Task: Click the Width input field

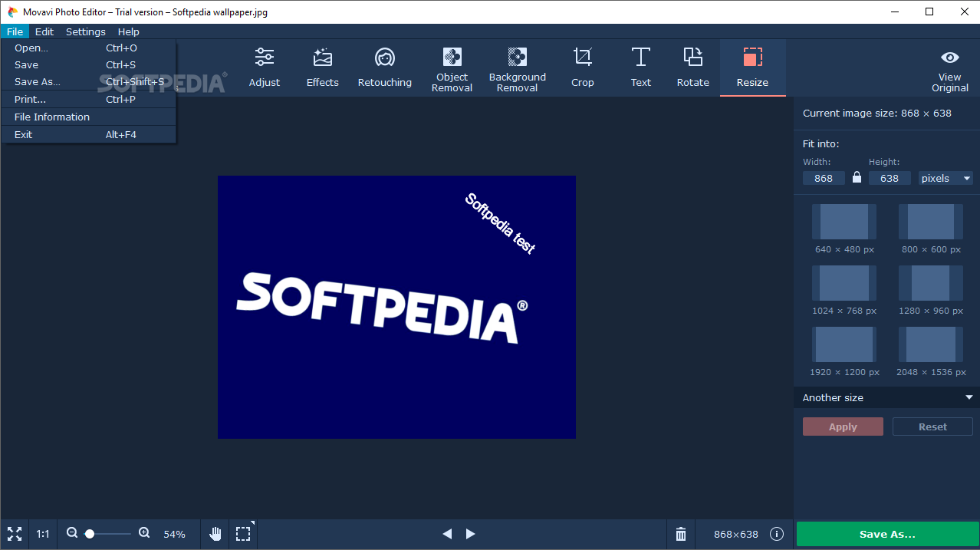Action: pos(824,178)
